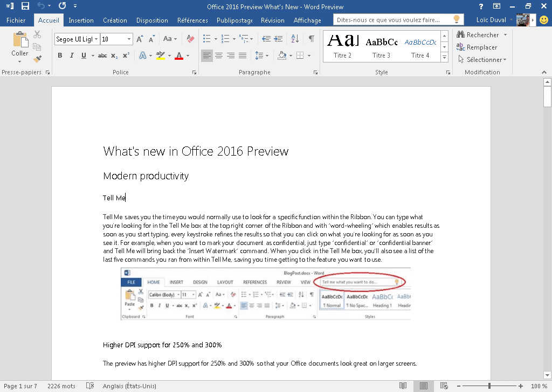Screen dimensions: 552x392
Task: Copy selection with the copy icon
Action: tap(37, 47)
